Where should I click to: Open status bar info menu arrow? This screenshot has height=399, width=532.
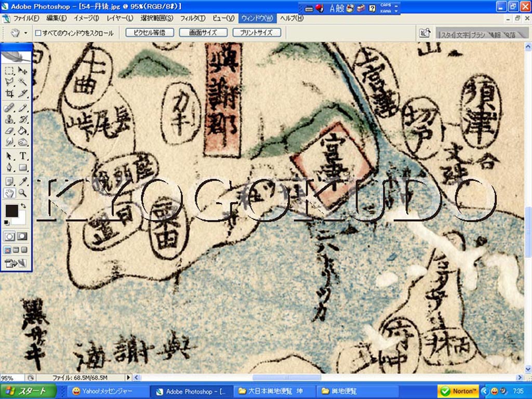point(128,377)
